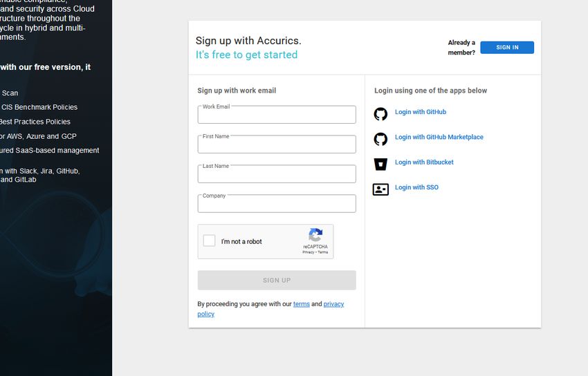Image resolution: width=588 pixels, height=376 pixels.
Task: Check the I'm not a robot box
Action: point(209,241)
